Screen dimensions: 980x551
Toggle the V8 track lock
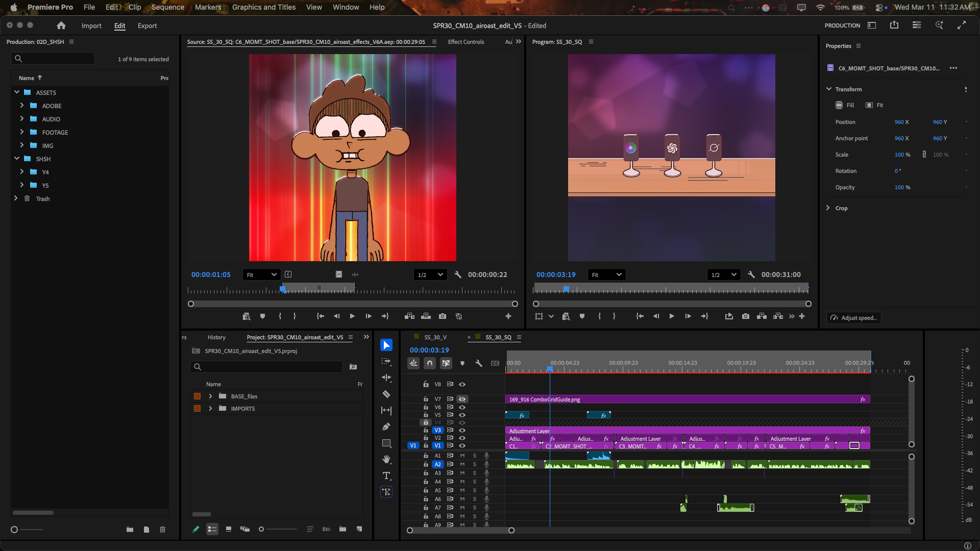[x=426, y=384]
